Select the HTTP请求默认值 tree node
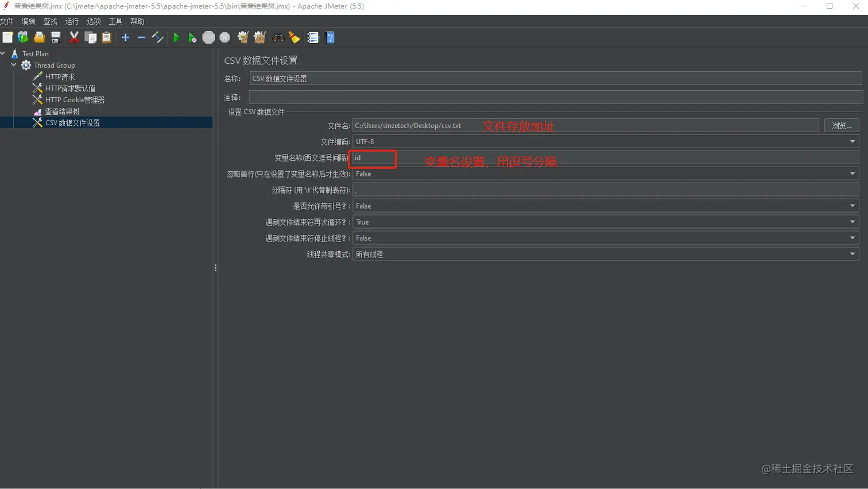This screenshot has height=489, width=868. pos(70,88)
